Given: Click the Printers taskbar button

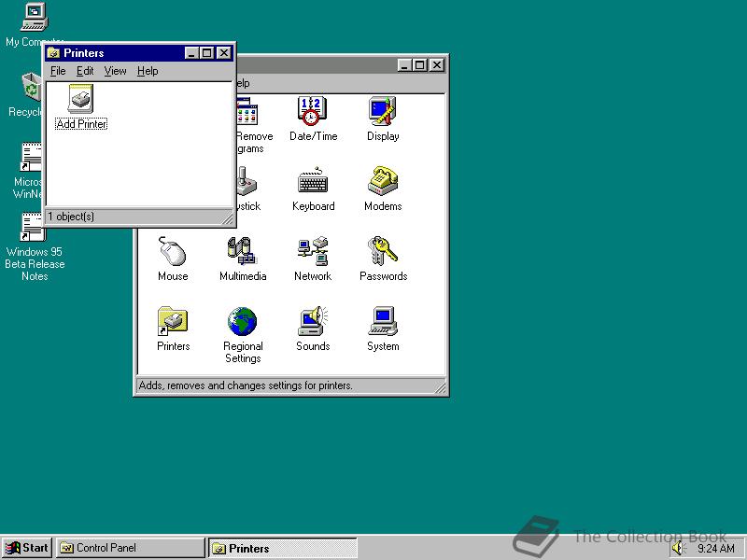Looking at the screenshot, I should 283,548.
